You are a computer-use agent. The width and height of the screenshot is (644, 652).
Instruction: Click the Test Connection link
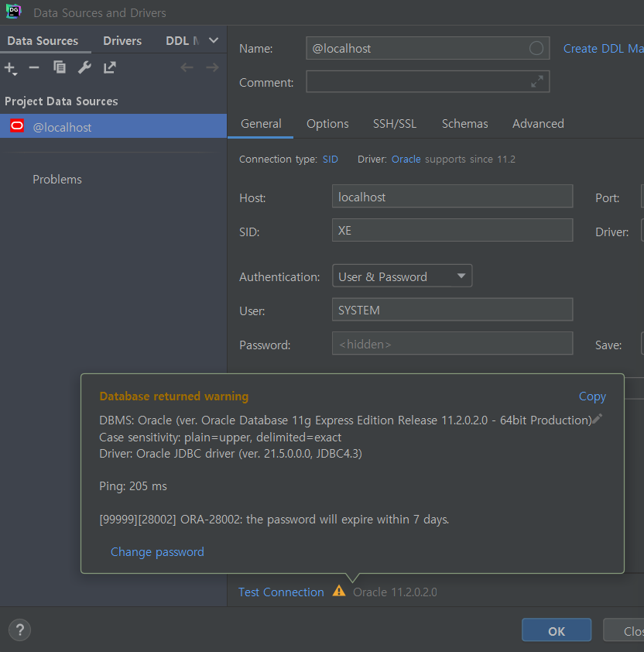point(281,592)
